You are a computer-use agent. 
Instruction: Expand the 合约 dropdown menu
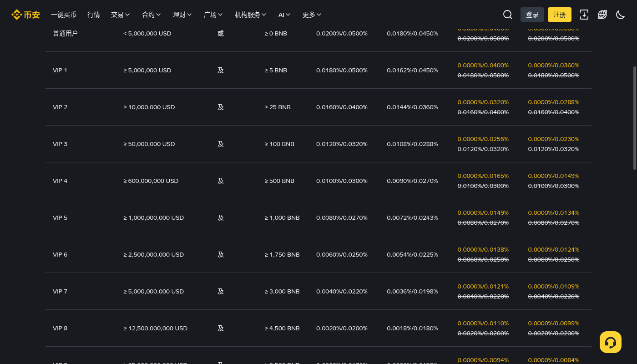pos(152,15)
